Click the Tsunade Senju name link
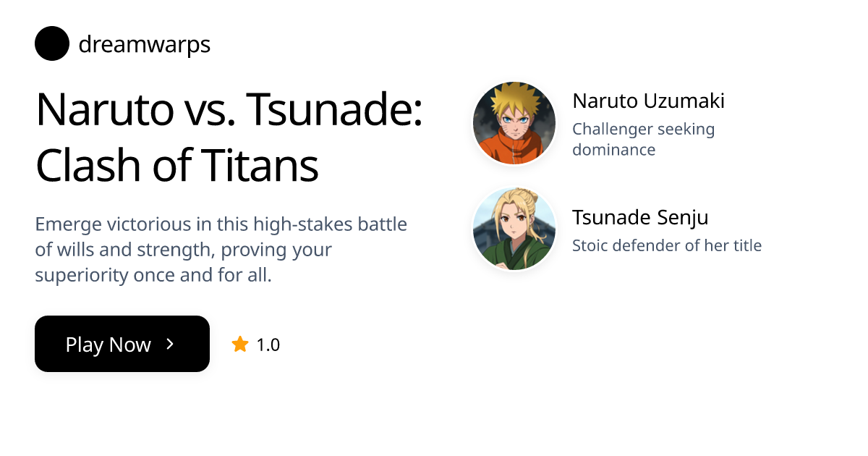868x456 pixels. point(640,216)
